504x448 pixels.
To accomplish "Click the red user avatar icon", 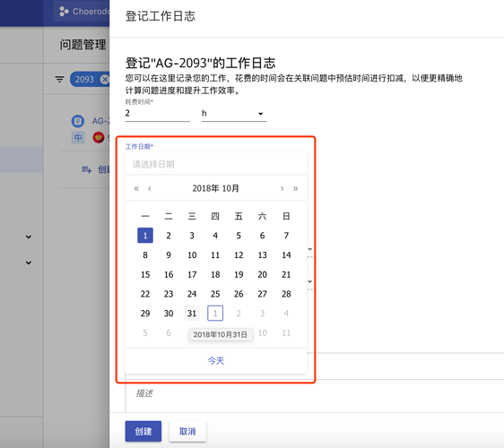I will coord(99,138).
